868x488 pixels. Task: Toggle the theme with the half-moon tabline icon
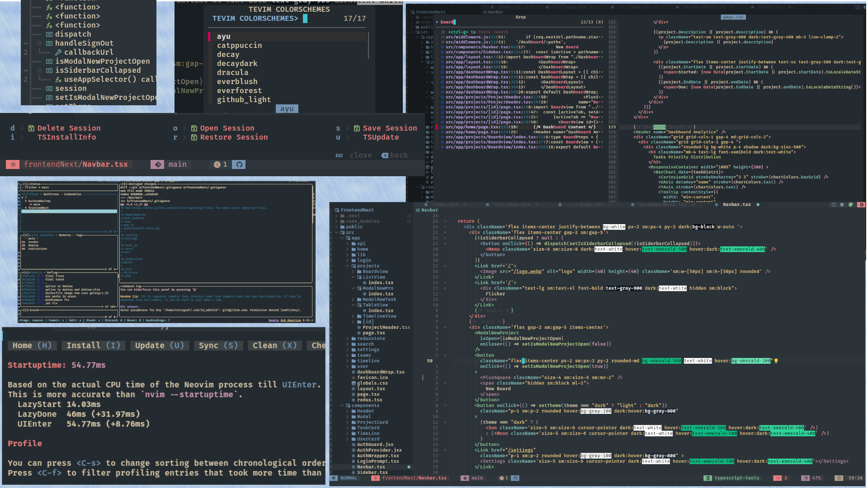click(x=842, y=205)
